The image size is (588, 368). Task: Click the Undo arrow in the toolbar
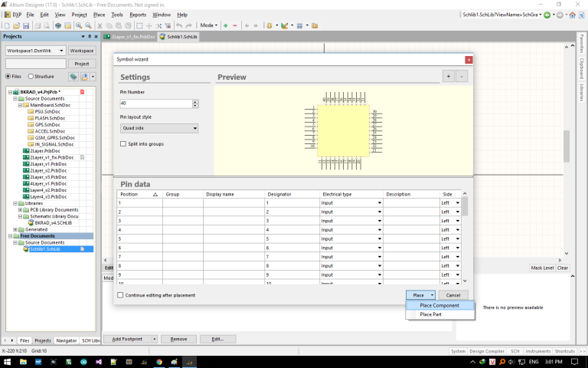(179, 25)
